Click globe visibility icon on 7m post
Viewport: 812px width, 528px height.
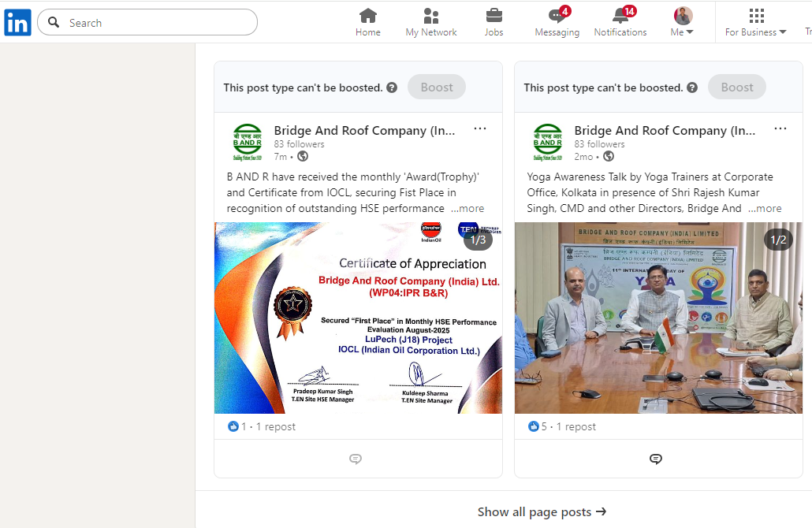pyautogui.click(x=303, y=156)
